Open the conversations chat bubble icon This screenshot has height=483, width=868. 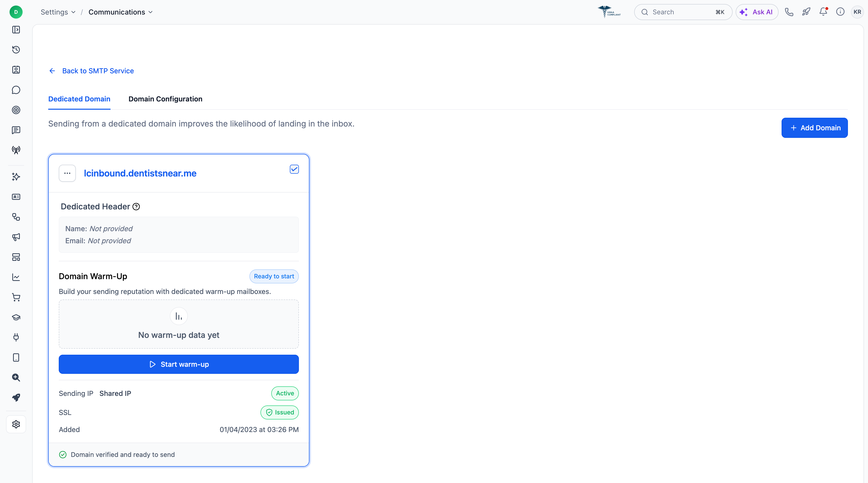[x=16, y=90]
